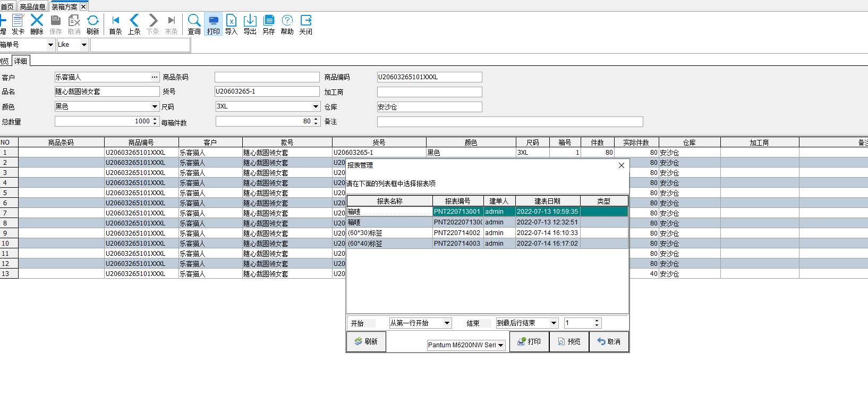Click the 预览 preview button
The height and width of the screenshot is (393, 868).
point(569,341)
